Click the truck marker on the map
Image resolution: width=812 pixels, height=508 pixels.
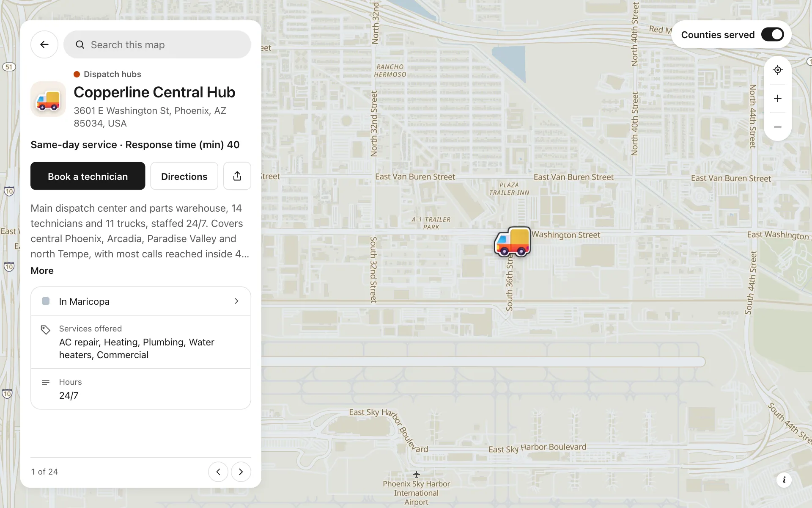513,242
